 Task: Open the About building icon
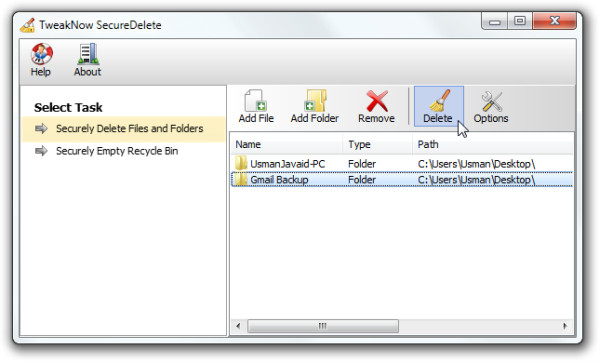(x=88, y=54)
